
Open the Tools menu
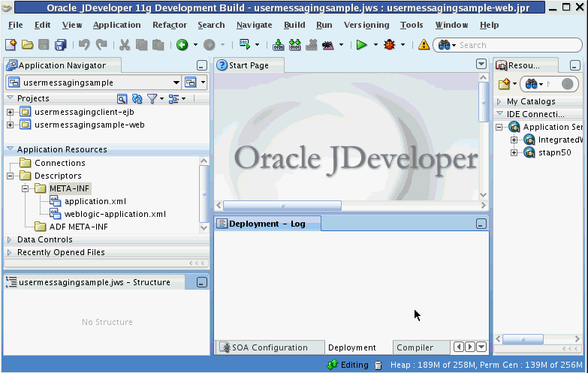click(412, 25)
